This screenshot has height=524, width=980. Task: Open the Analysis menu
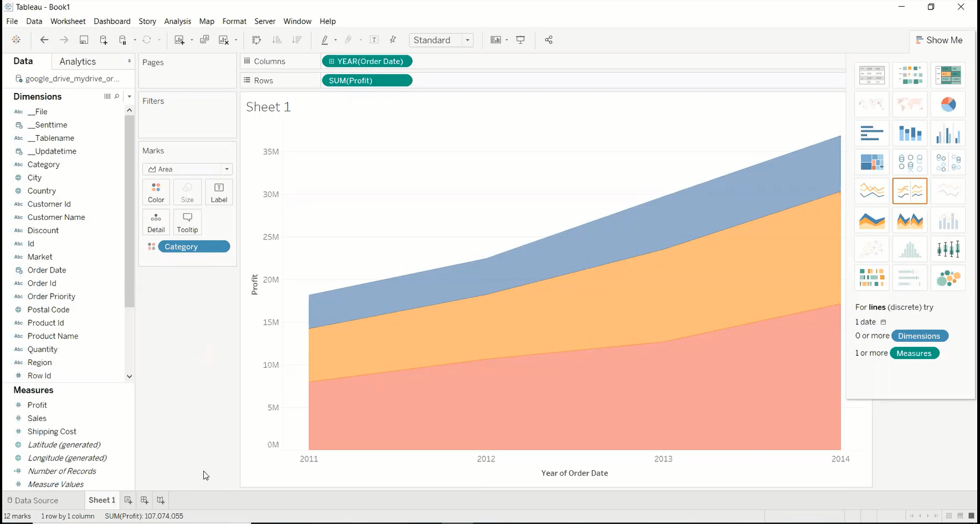point(177,21)
